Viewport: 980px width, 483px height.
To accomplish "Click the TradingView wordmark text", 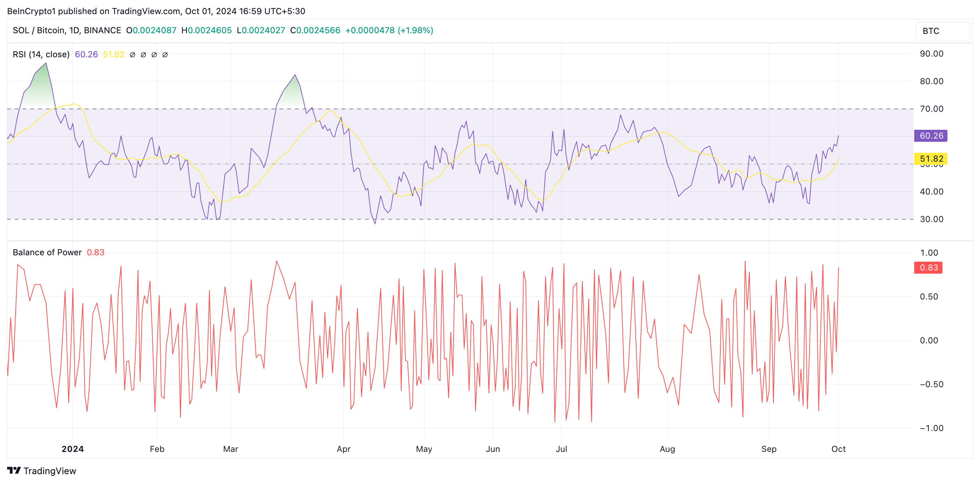I will tap(50, 471).
